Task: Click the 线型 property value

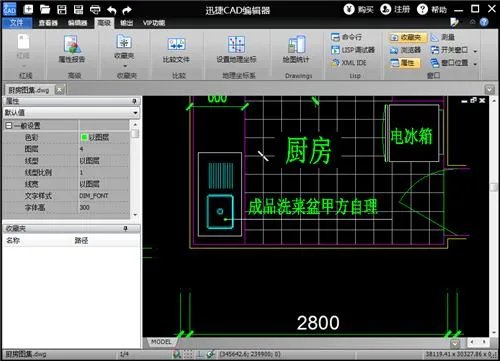Action: 104,160
